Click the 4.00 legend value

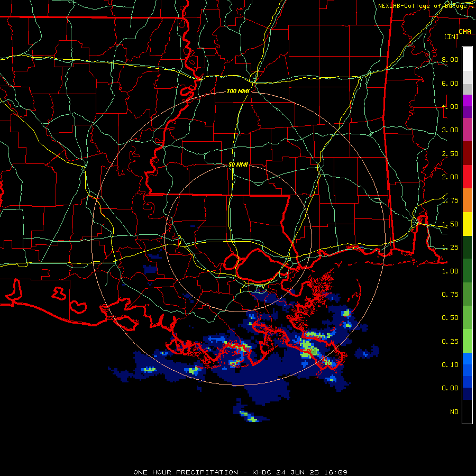pos(450,106)
